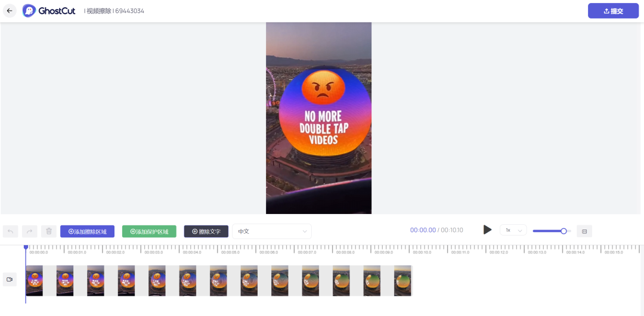
Task: Select the last thumbnail in timeline
Action: [x=402, y=281]
